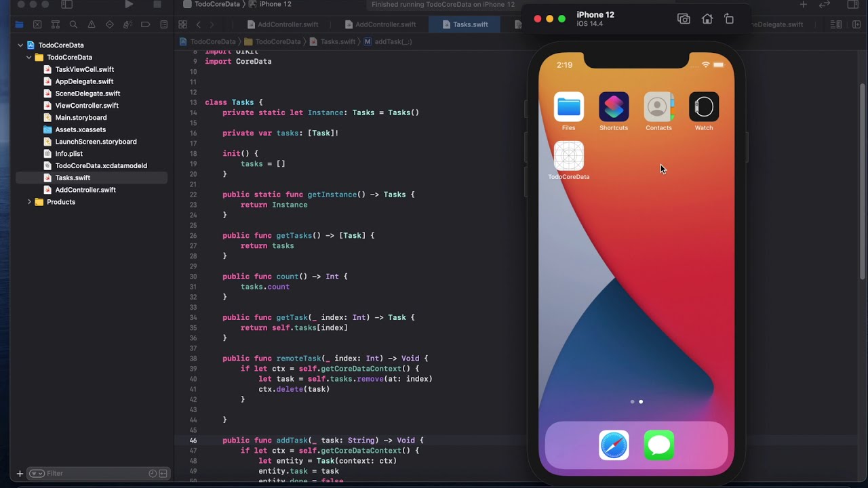Viewport: 868px width, 488px height.
Task: Select TaskViewCell.swift in navigator
Action: click(84, 69)
